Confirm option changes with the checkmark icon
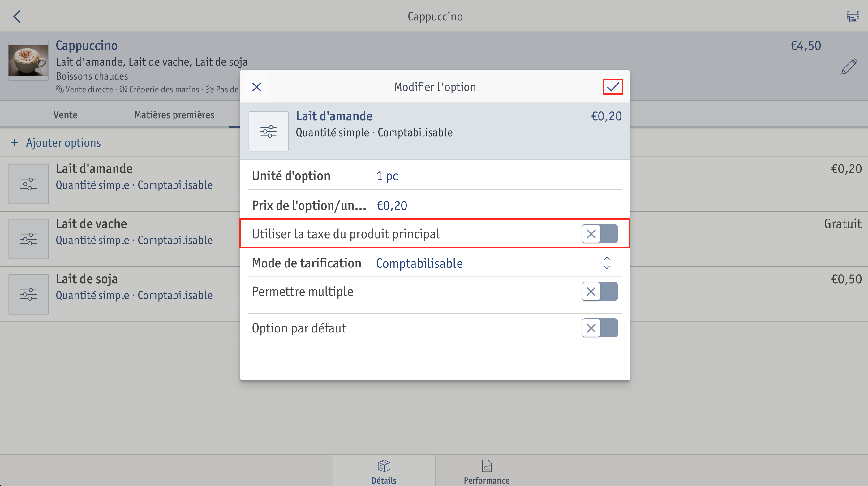The image size is (868, 486). (612, 87)
